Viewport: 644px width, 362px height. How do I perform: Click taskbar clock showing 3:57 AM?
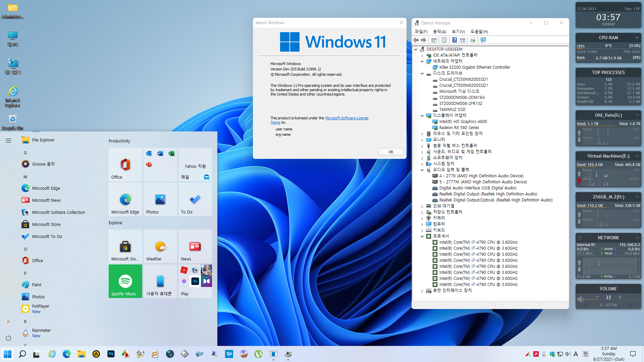coord(609,354)
